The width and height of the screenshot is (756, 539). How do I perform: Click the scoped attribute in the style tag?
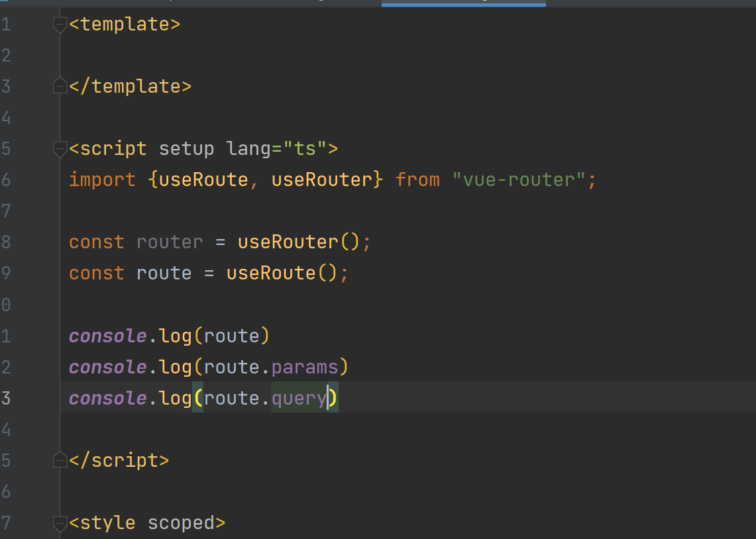181,523
